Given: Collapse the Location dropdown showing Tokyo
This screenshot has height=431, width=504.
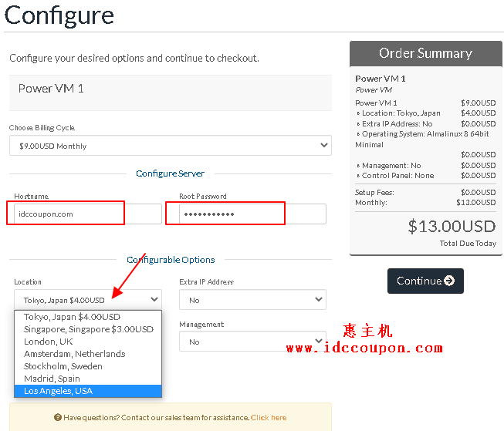Looking at the screenshot, I should [88, 300].
